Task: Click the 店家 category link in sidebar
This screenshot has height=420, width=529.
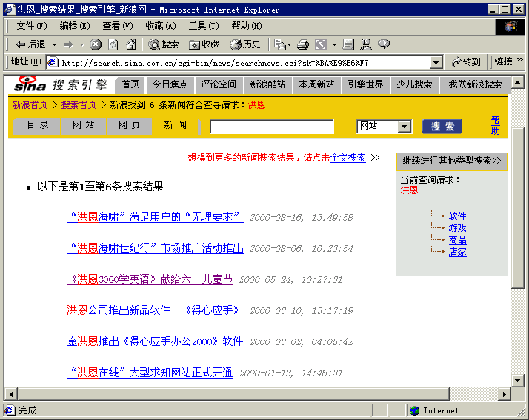Action: tap(457, 252)
